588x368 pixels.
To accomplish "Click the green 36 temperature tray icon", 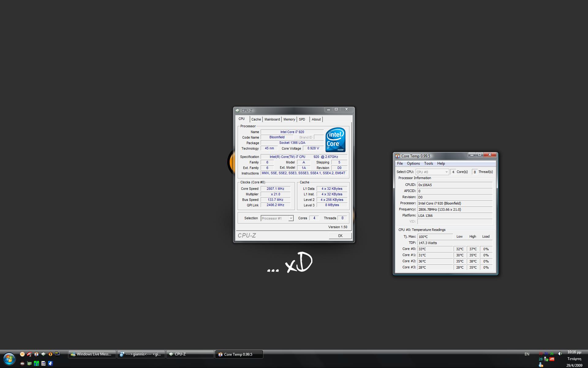I will (552, 354).
